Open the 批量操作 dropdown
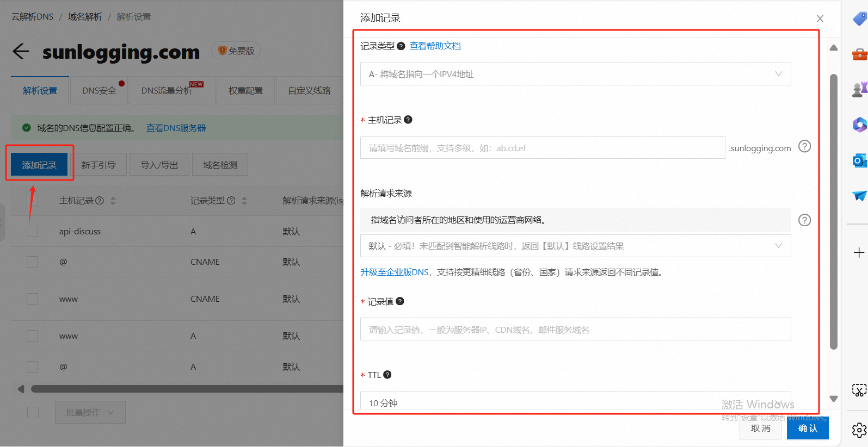The height and width of the screenshot is (447, 868). point(90,413)
